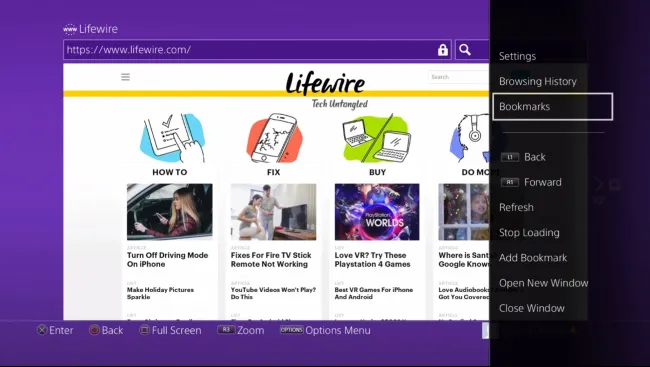Select Refresh in the options menu
This screenshot has height=367, width=650.
coord(516,207)
